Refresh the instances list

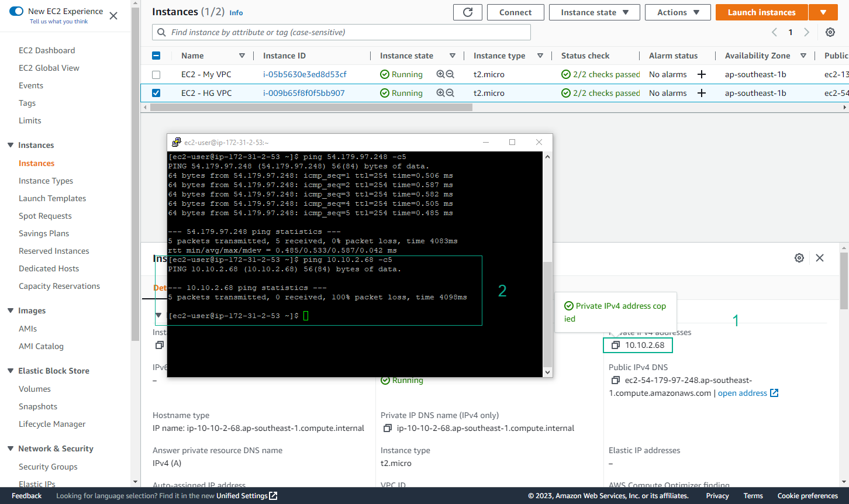468,12
